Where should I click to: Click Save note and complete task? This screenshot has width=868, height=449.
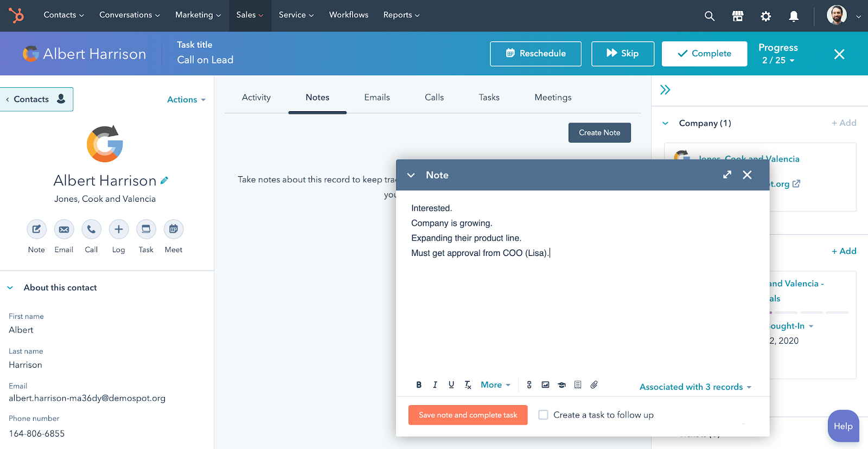468,415
